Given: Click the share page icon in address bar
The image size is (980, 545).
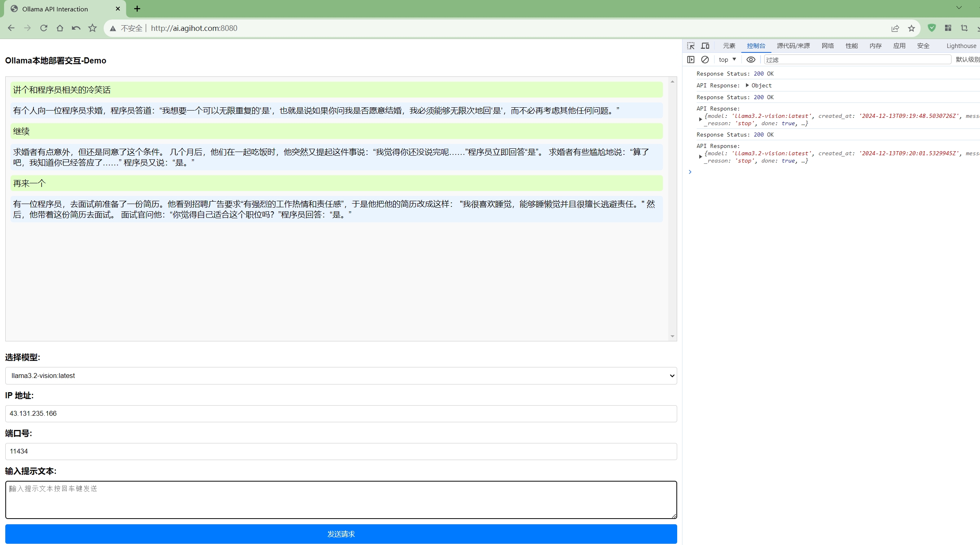Looking at the screenshot, I should click(x=895, y=28).
